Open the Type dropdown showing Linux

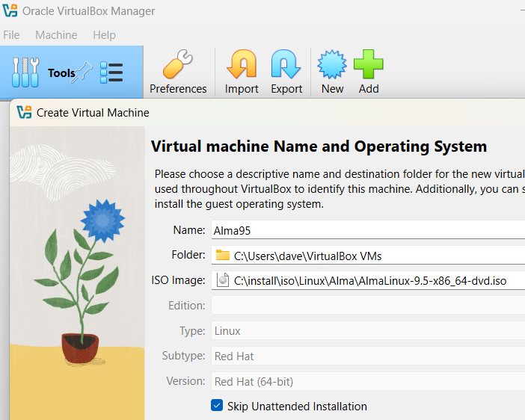[x=368, y=331]
